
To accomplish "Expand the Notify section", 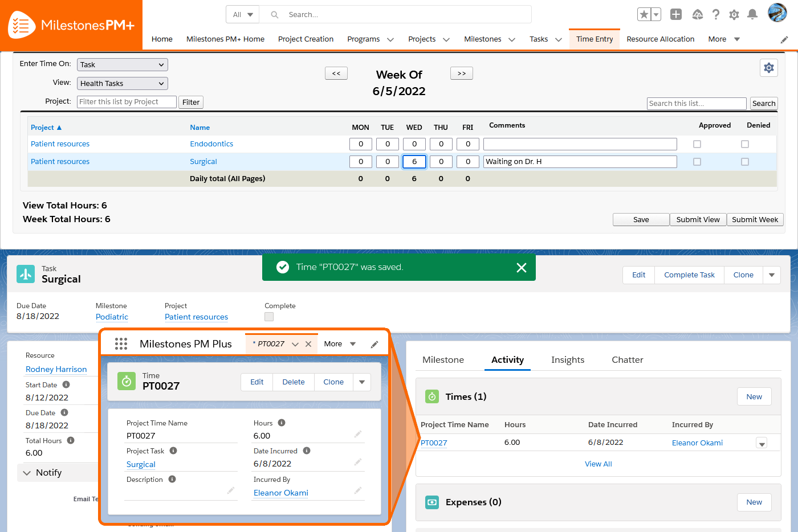I will (27, 473).
